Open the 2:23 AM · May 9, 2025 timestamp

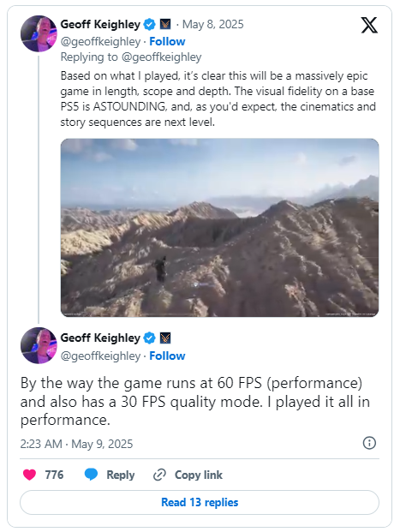[x=76, y=444]
